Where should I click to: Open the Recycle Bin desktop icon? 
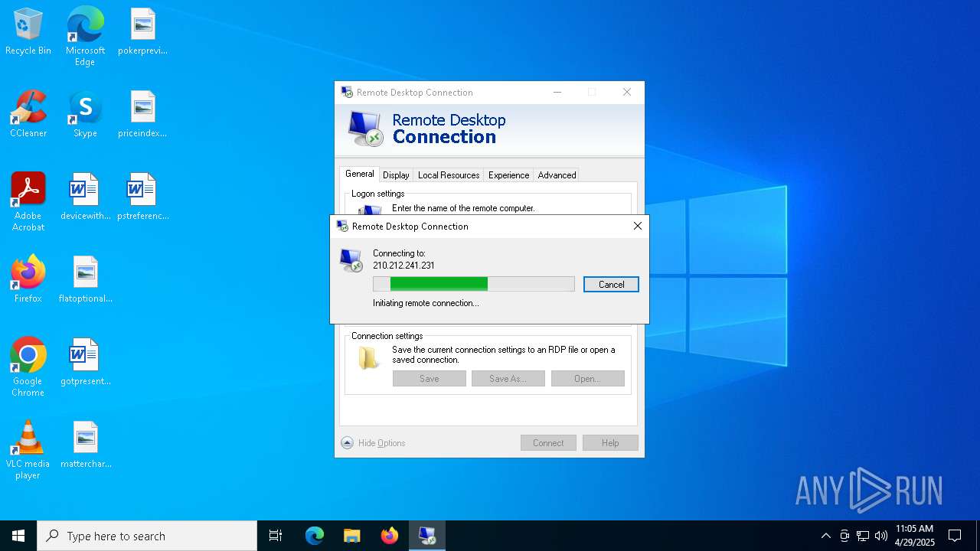coord(28,32)
